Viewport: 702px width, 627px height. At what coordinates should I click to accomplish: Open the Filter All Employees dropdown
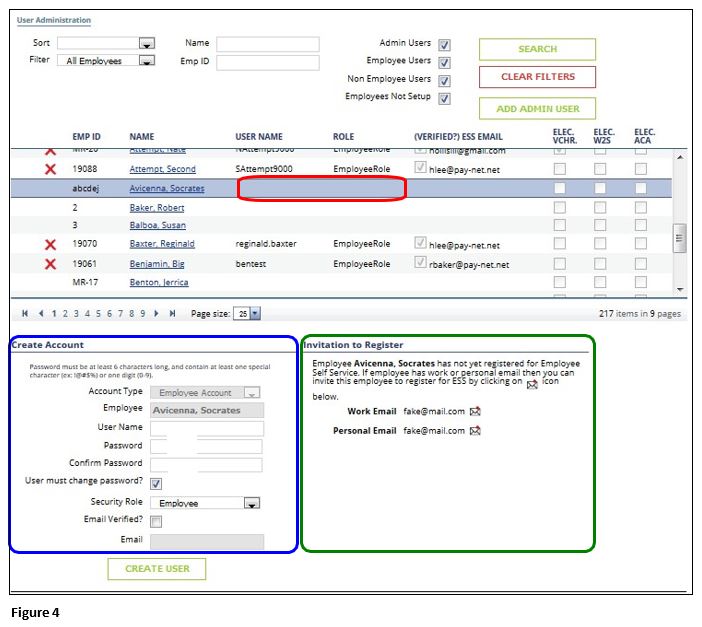pos(146,60)
